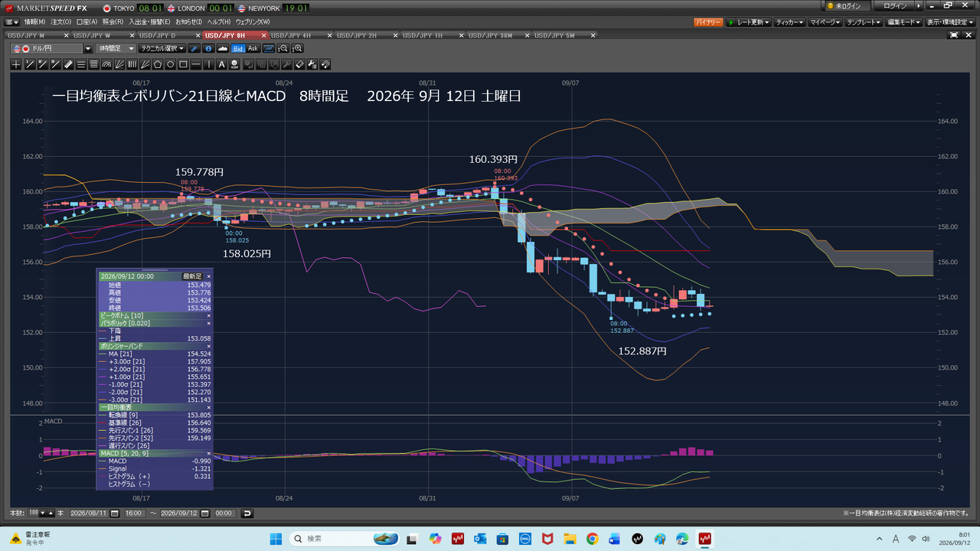The height and width of the screenshot is (551, 980).
Task: Select the eraser tool in drawing toolbar
Action: click(300, 64)
